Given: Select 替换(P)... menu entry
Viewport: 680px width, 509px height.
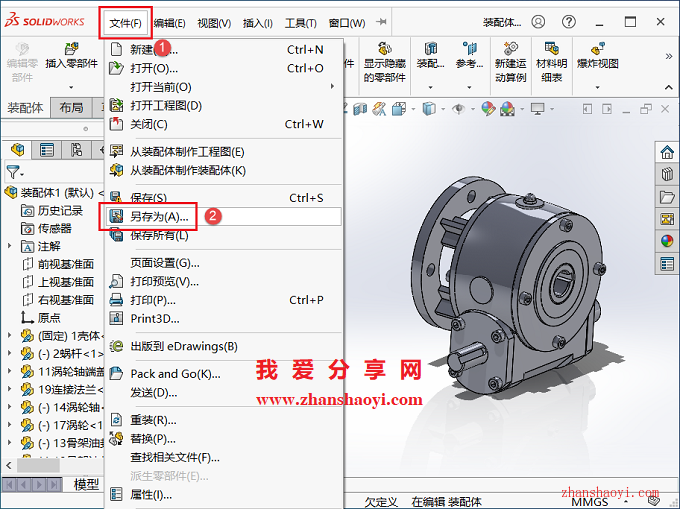Looking at the screenshot, I should click(x=224, y=438).
